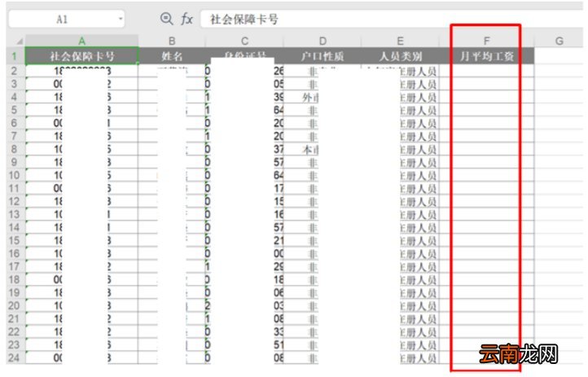Image resolution: width=588 pixels, height=377 pixels.
Task: Select row 12 header
Action: click(x=15, y=201)
